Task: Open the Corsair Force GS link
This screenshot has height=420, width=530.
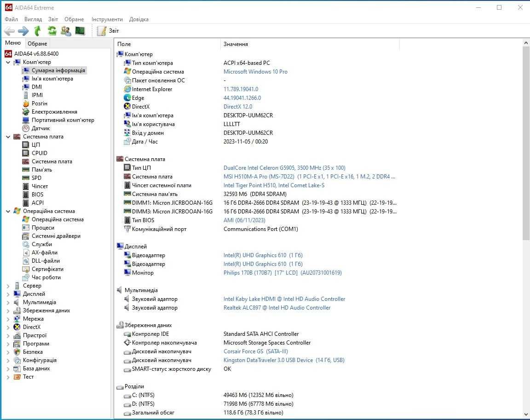Action: coord(255,351)
